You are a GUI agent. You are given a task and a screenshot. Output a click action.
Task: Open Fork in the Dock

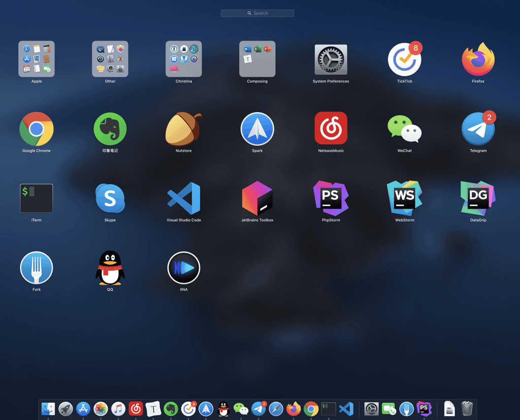[407, 409]
